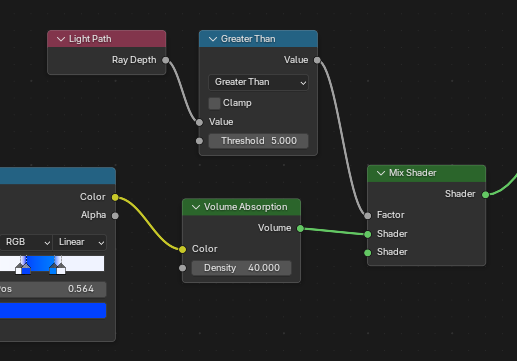Select Light Path node by its title
517x361 pixels.
[x=90, y=39]
